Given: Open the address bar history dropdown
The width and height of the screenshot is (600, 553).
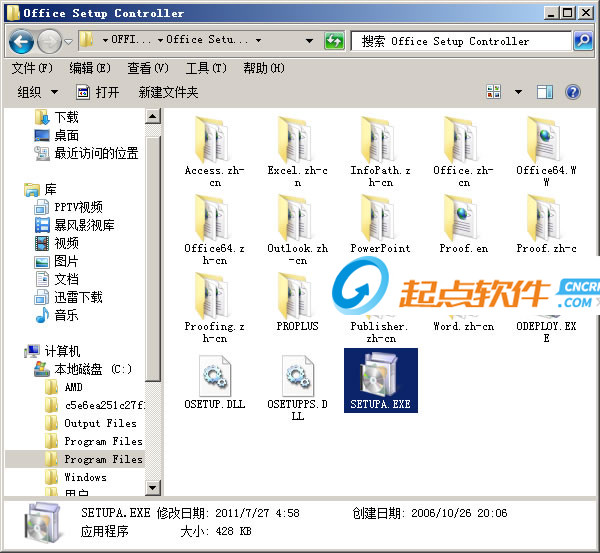Looking at the screenshot, I should 309,40.
